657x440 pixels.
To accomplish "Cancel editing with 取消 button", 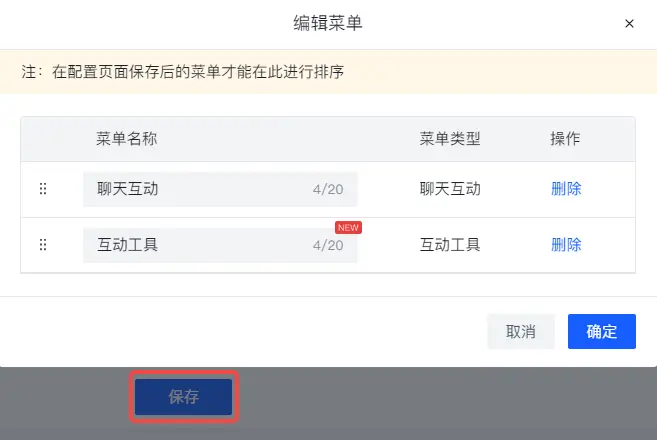I will 521,331.
